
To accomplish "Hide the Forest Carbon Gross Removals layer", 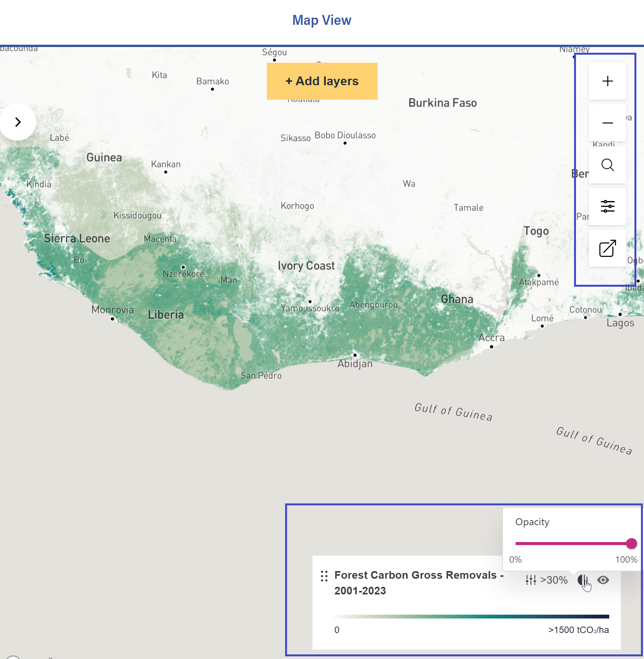I will pyautogui.click(x=603, y=580).
